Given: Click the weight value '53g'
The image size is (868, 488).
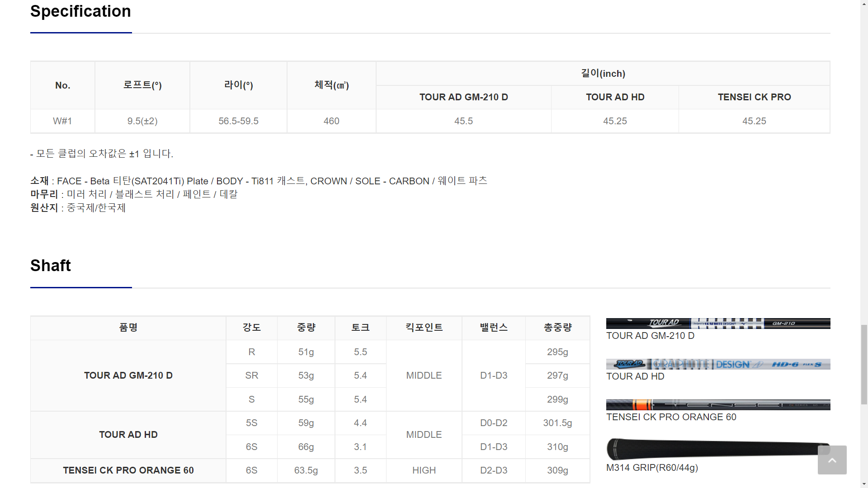Looking at the screenshot, I should tap(306, 375).
